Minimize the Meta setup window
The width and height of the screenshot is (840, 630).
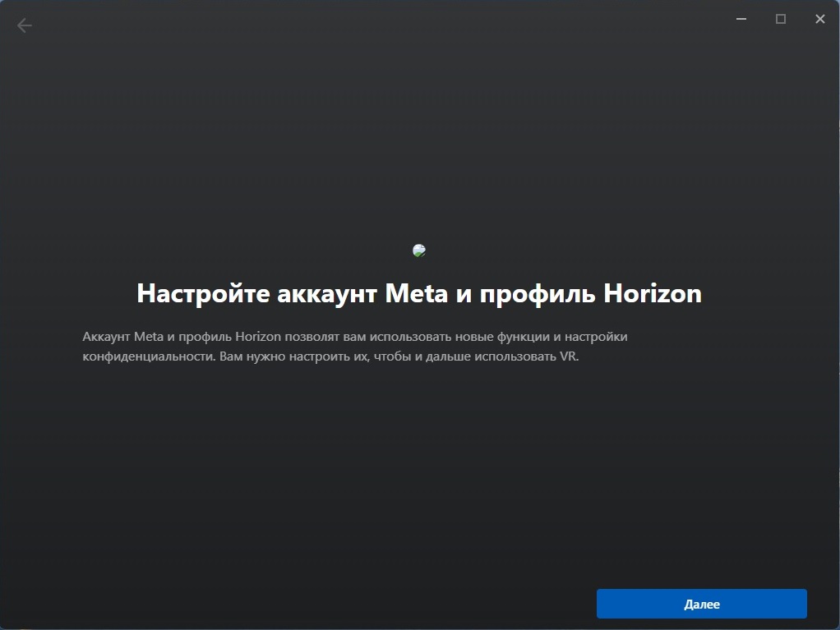point(741,19)
